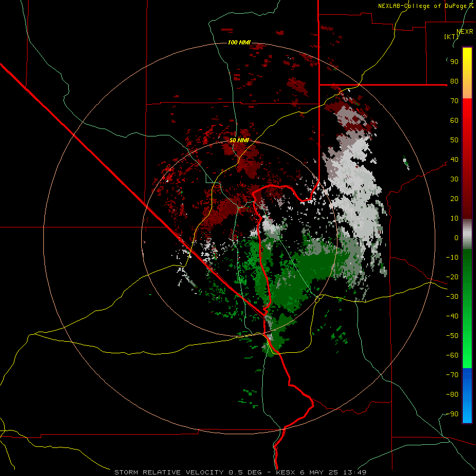The height and width of the screenshot is (476, 476).
Task: Click the -30 value on velocity scale
Action: click(x=452, y=297)
